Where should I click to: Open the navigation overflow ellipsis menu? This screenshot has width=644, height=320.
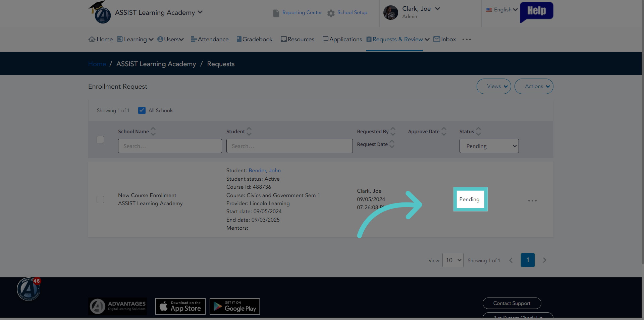click(x=467, y=39)
